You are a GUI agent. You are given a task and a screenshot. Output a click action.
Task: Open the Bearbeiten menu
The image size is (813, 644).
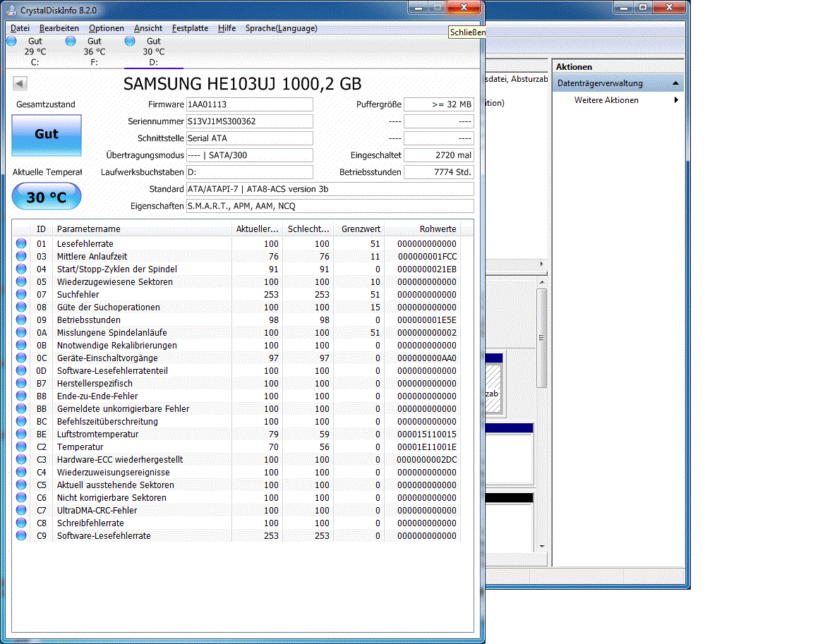(59, 28)
